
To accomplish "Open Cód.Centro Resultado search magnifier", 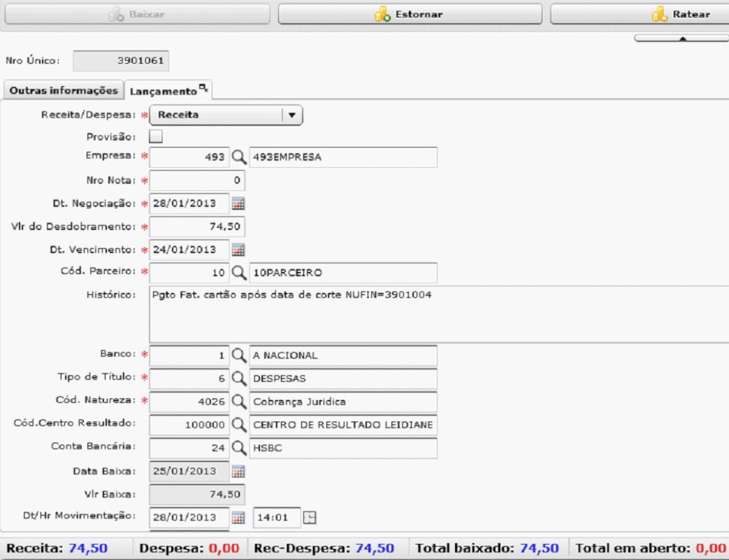I will click(x=239, y=424).
